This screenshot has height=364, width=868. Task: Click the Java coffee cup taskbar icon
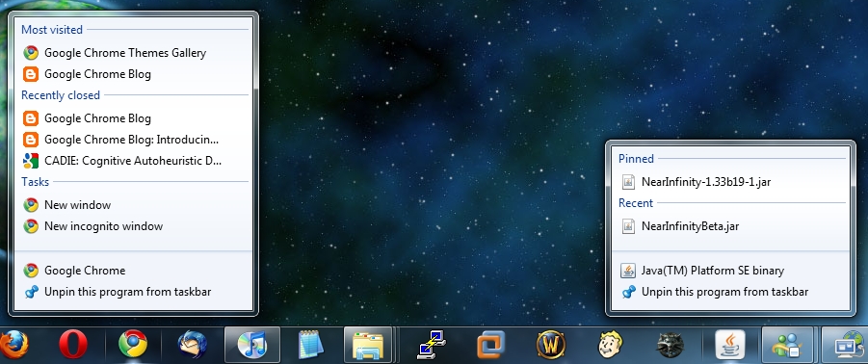tap(730, 345)
